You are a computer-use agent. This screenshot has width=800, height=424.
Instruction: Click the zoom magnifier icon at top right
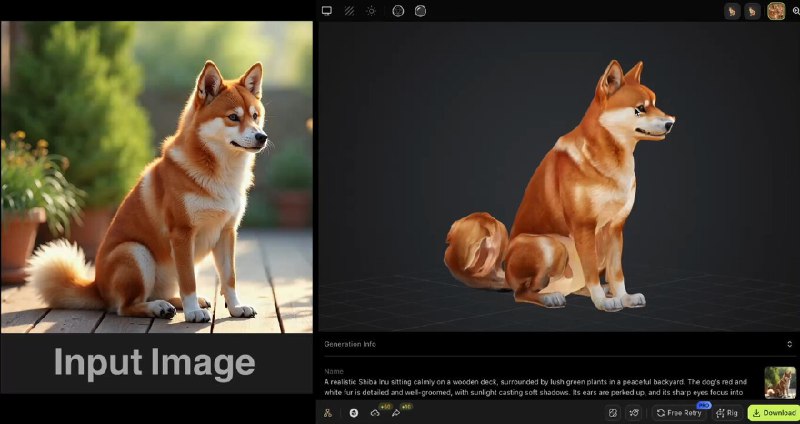coord(795,11)
